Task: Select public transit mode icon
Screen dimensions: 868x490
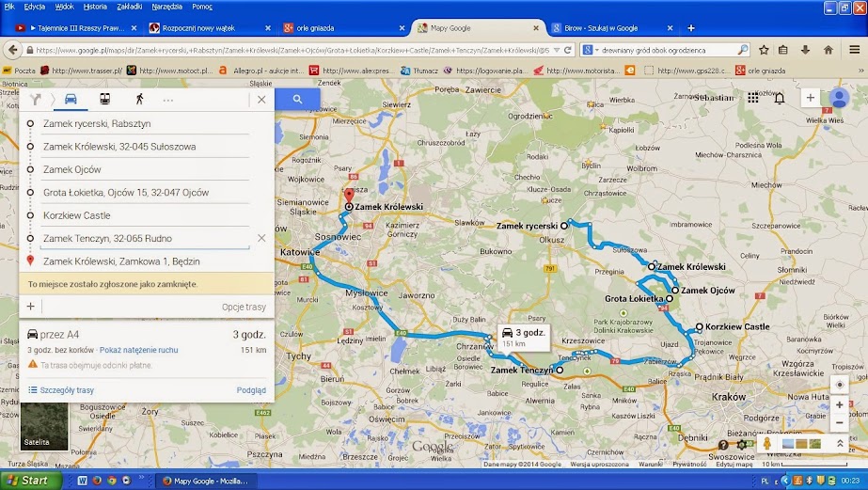Action: pos(104,99)
